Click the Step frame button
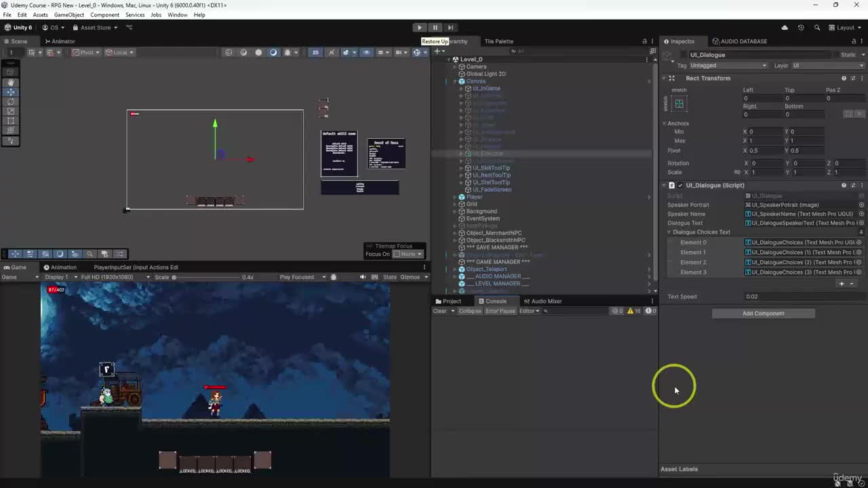Viewport: 868px width, 488px height. [x=450, y=28]
